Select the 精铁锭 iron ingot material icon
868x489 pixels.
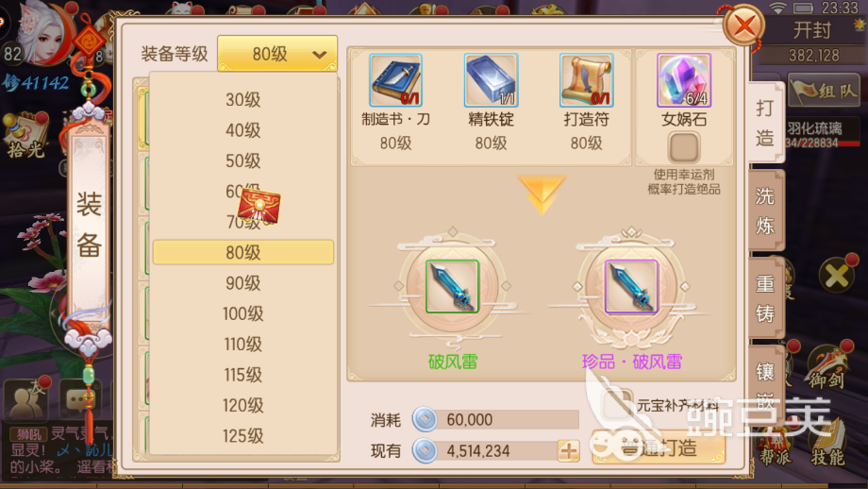point(491,80)
